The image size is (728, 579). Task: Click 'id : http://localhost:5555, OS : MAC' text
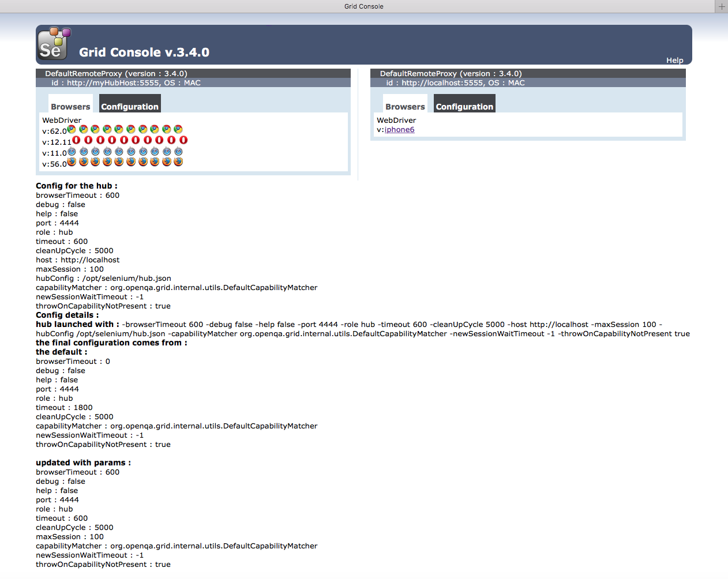[456, 83]
